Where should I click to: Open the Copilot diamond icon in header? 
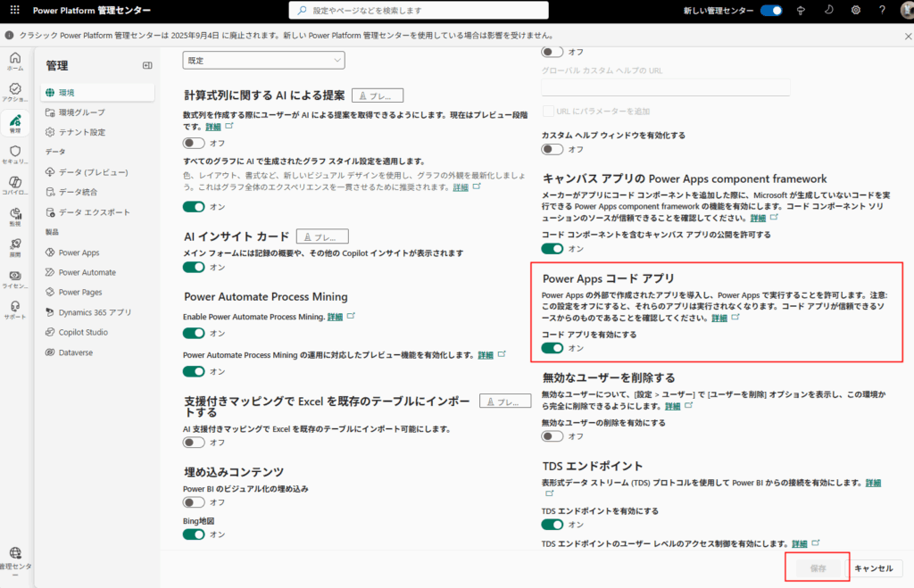click(801, 10)
